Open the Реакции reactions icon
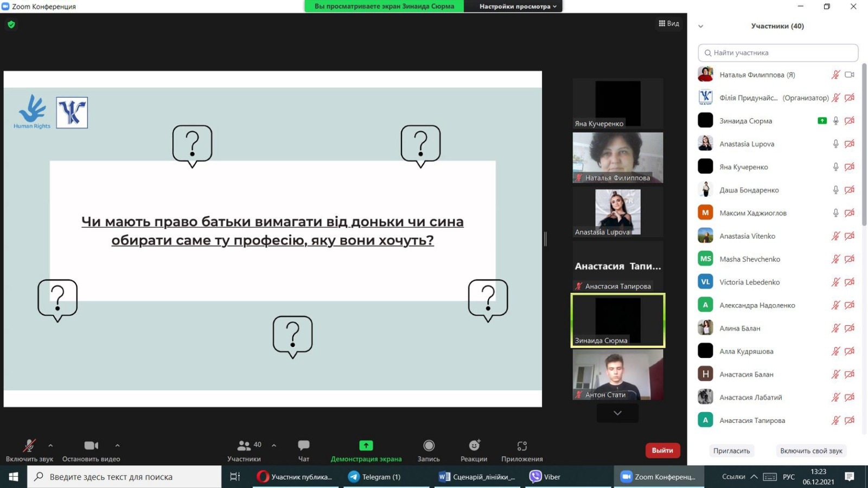Viewport: 868px width, 488px height. pyautogui.click(x=474, y=446)
